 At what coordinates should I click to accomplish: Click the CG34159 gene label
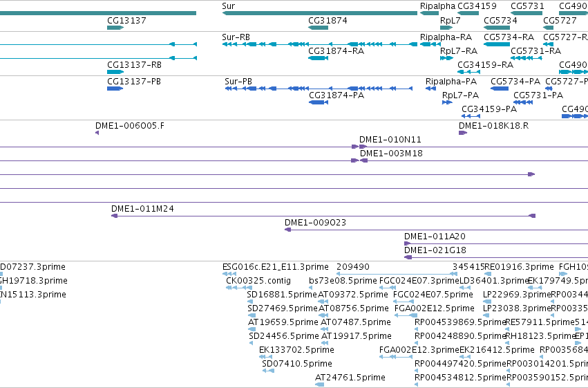477,6
